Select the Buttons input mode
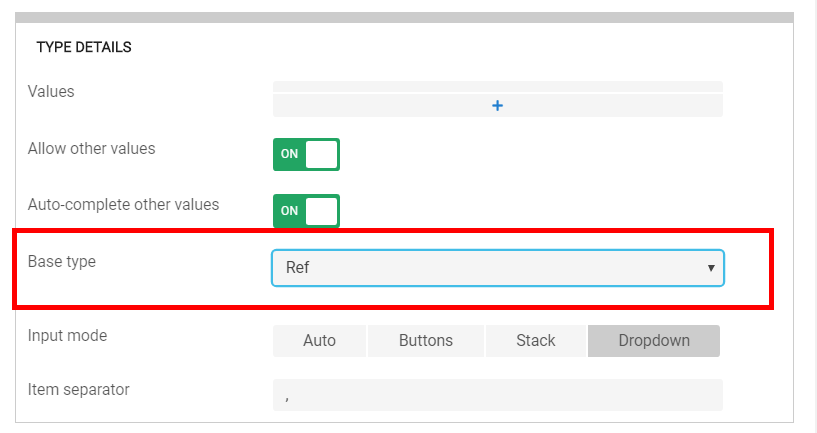 [x=426, y=341]
